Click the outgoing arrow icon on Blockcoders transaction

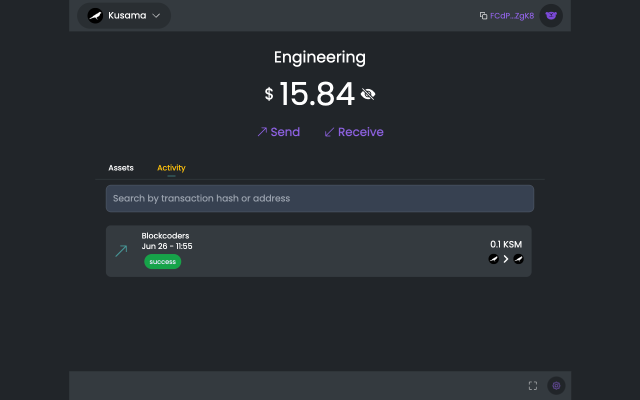(121, 251)
